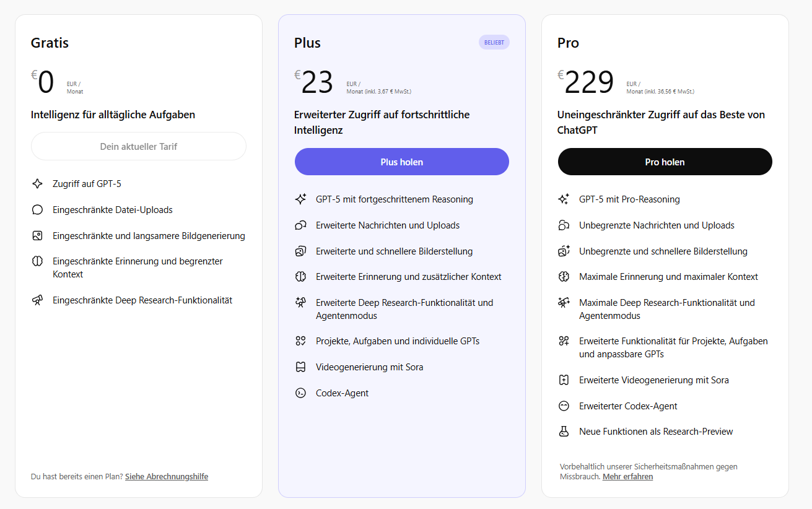812x509 pixels.
Task: Select the Research-Preview flask icon
Action: [x=564, y=431]
